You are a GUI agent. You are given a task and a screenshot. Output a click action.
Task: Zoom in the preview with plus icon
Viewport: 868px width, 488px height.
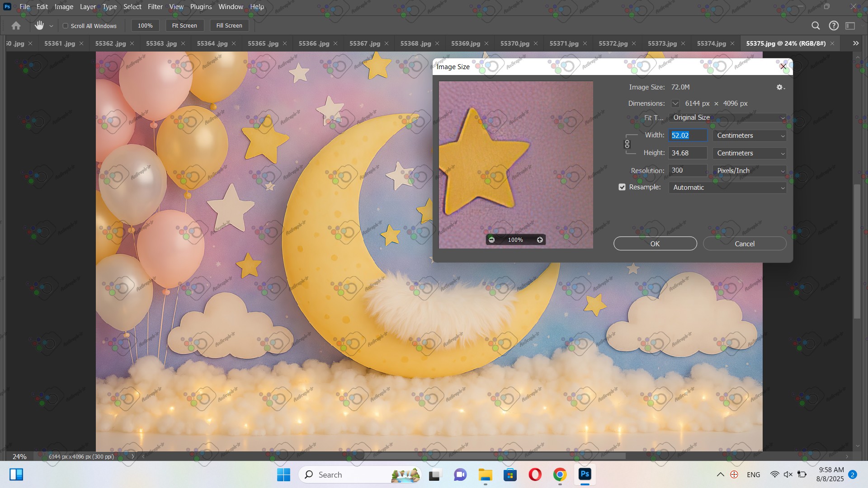click(540, 240)
